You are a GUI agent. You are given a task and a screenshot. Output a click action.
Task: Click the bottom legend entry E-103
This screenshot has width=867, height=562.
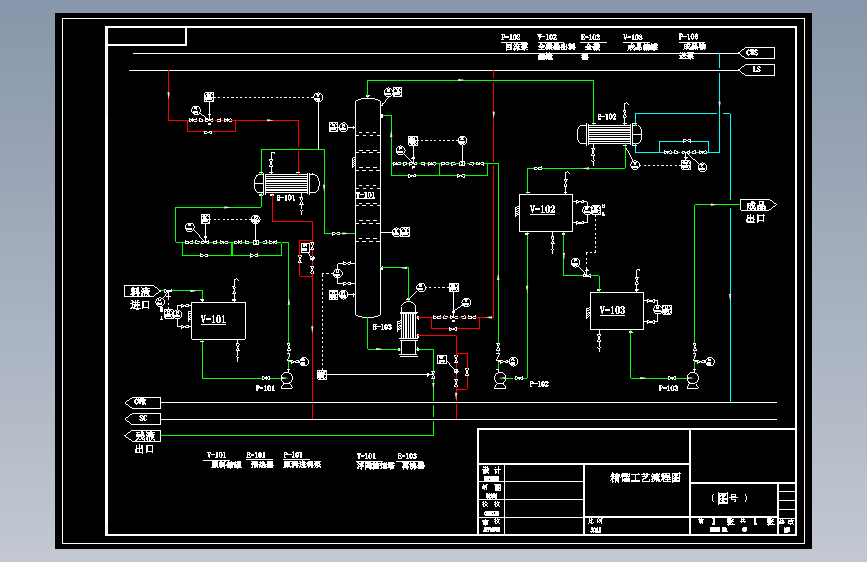[x=411, y=461]
